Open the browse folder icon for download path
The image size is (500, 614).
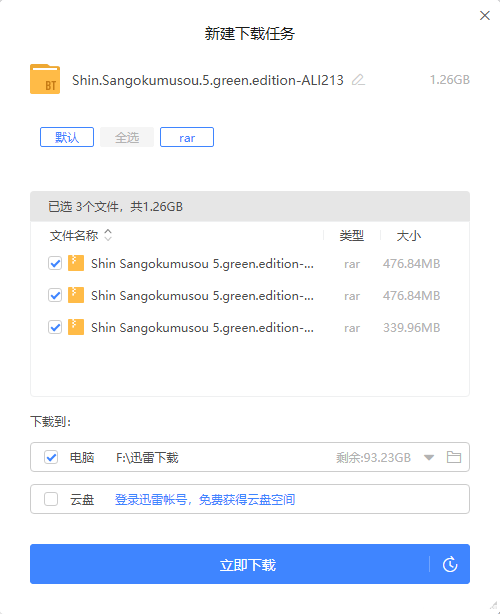(454, 457)
